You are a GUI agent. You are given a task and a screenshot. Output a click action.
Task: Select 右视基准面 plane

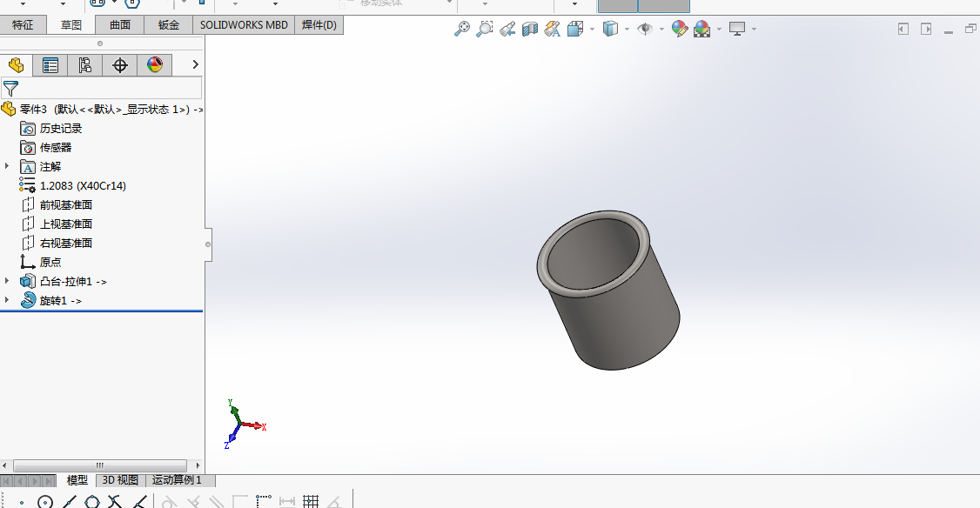[57, 243]
